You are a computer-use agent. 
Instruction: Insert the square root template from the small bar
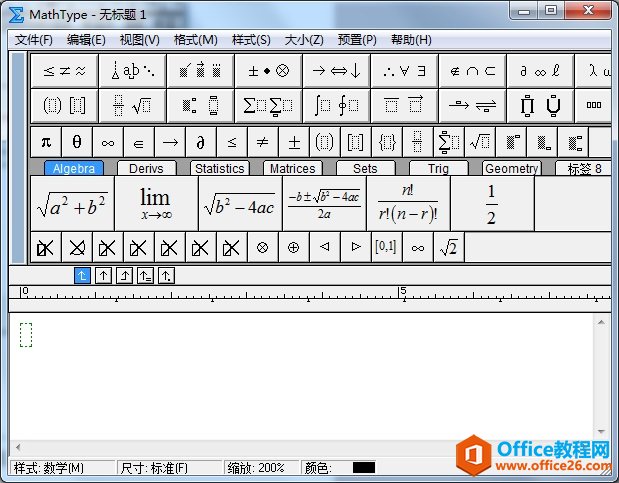click(480, 142)
